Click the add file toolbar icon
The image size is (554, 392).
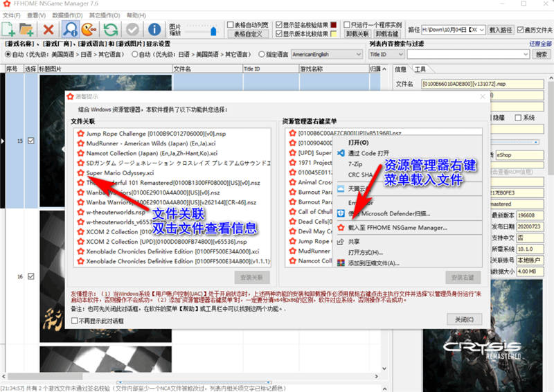coord(8,29)
